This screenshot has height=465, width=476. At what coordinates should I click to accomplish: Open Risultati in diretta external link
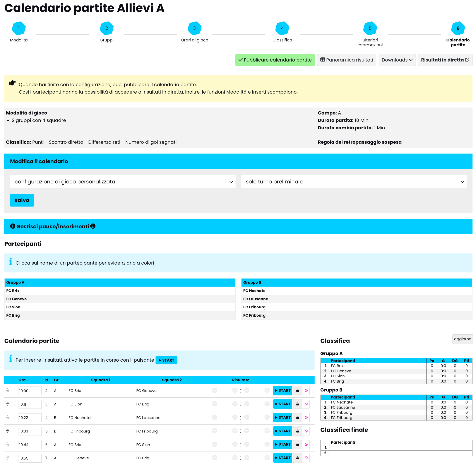point(445,60)
